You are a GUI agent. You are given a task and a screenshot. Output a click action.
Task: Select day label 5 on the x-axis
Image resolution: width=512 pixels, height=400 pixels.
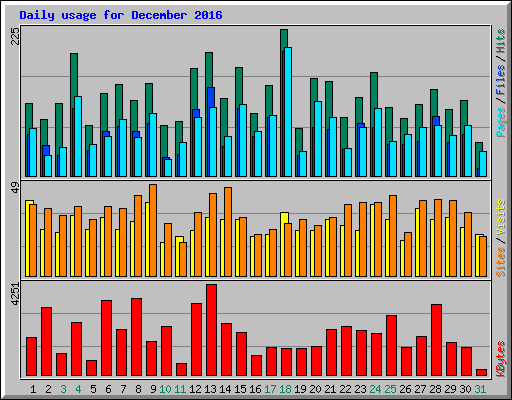coord(93,389)
